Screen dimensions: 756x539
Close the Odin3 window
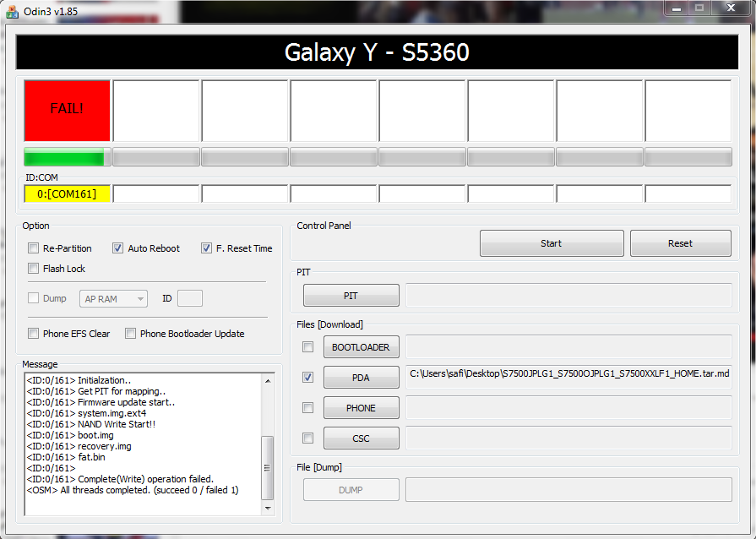pyautogui.click(x=731, y=8)
